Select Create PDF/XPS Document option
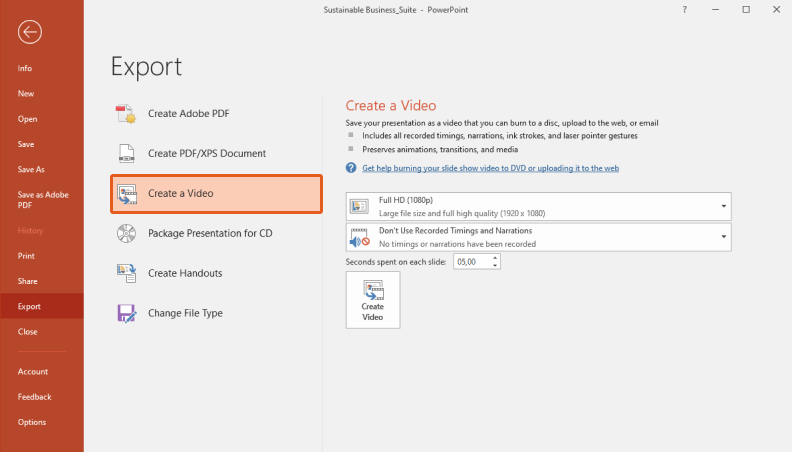 [x=216, y=154]
